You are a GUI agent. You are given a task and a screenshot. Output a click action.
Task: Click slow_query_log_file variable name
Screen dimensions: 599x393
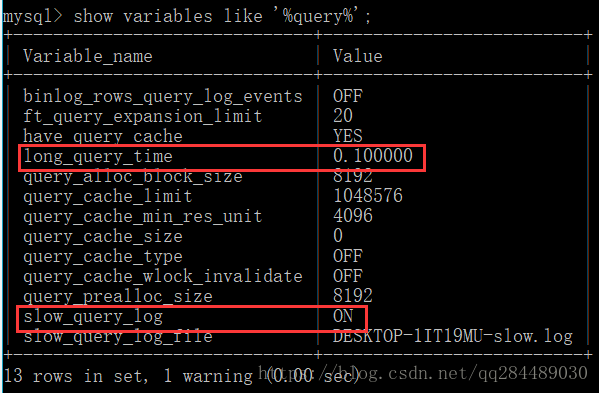click(118, 336)
